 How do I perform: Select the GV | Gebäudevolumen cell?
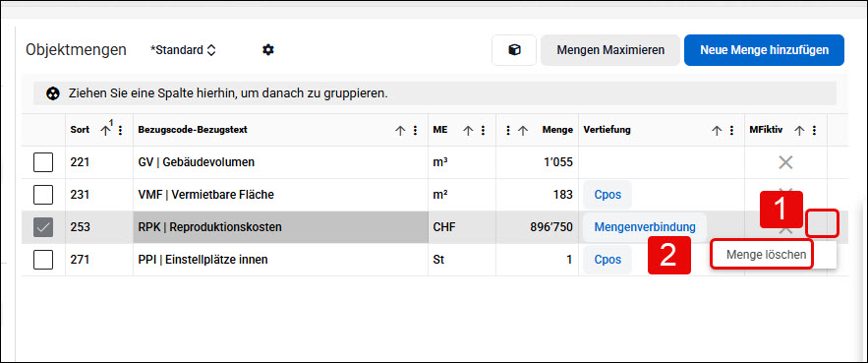(281, 162)
